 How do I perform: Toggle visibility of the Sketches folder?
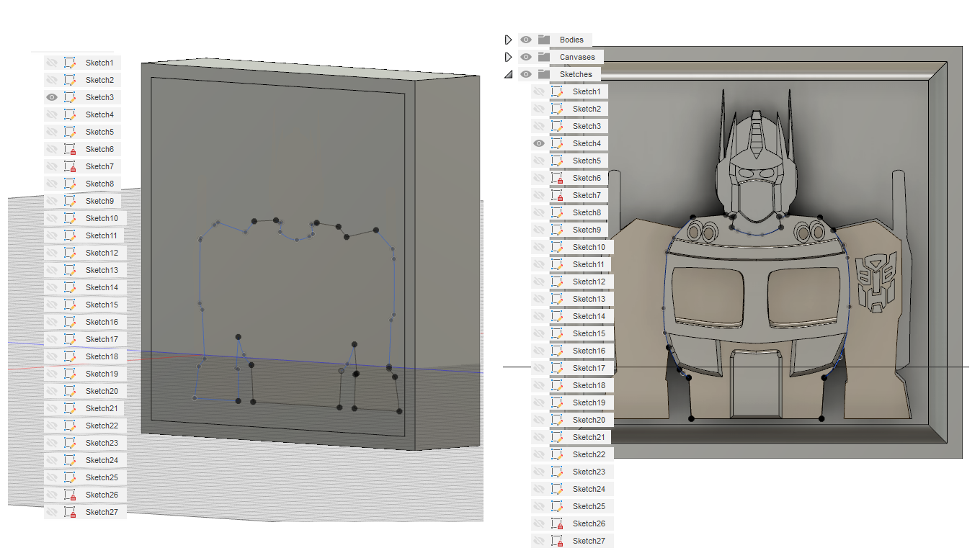(526, 74)
